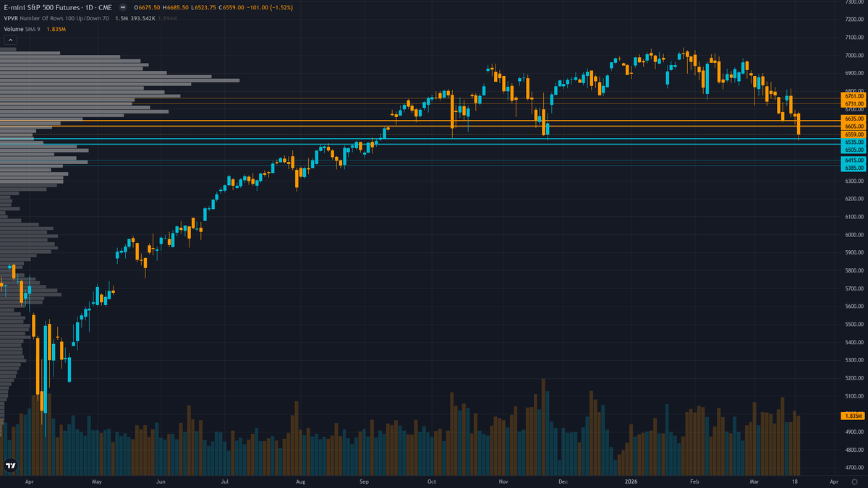Click the Apr label at the far left of the time axis
The height and width of the screenshot is (488, 868).
pyautogui.click(x=30, y=481)
